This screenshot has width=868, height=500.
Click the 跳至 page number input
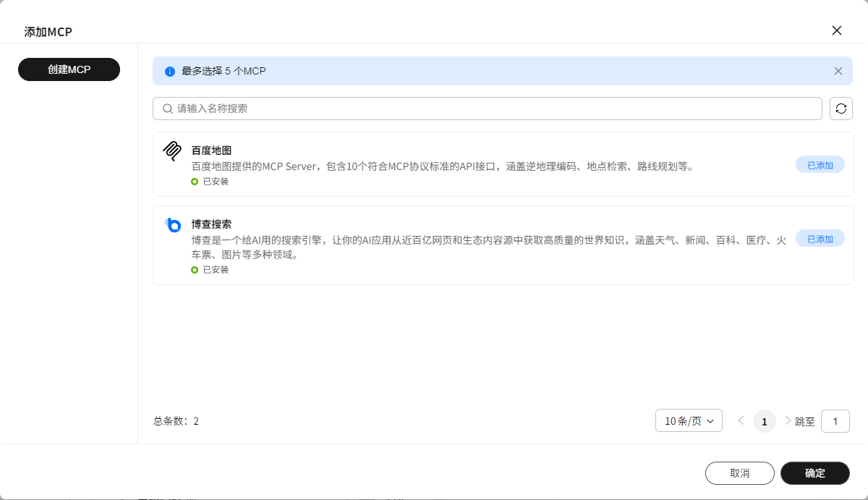tap(835, 421)
